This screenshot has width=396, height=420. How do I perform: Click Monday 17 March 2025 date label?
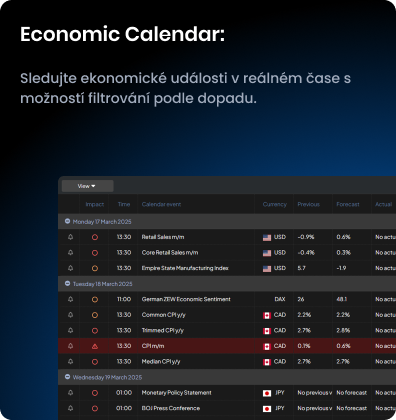click(102, 222)
